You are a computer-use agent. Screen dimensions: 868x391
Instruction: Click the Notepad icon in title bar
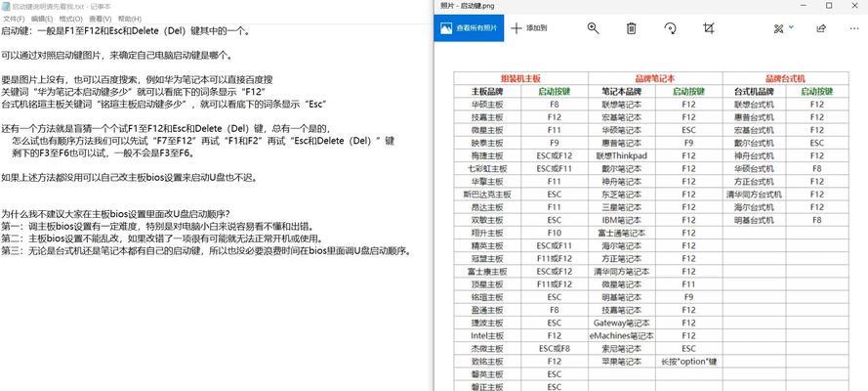[x=5, y=5]
